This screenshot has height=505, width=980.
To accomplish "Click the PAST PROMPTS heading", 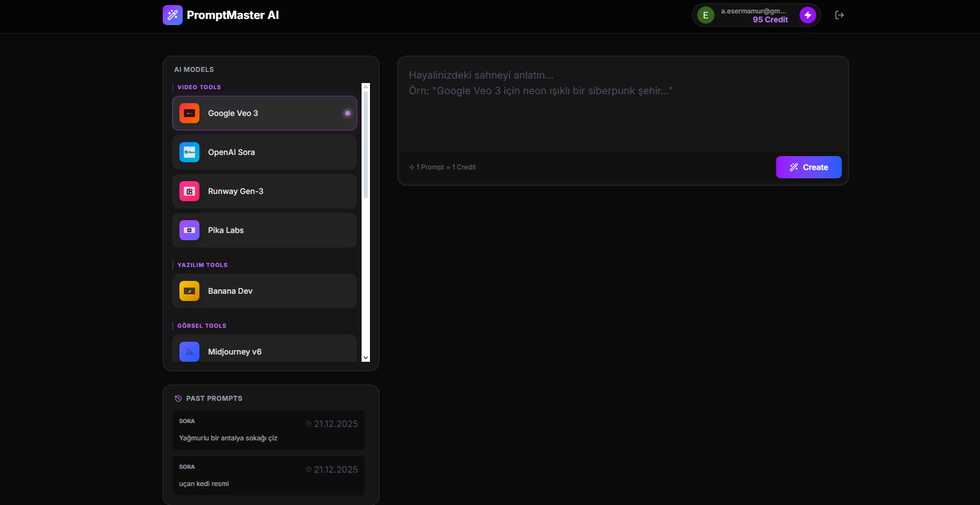I will click(x=214, y=399).
